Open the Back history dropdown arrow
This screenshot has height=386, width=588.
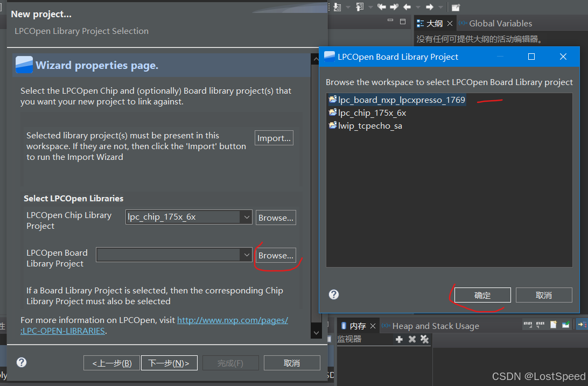click(418, 7)
